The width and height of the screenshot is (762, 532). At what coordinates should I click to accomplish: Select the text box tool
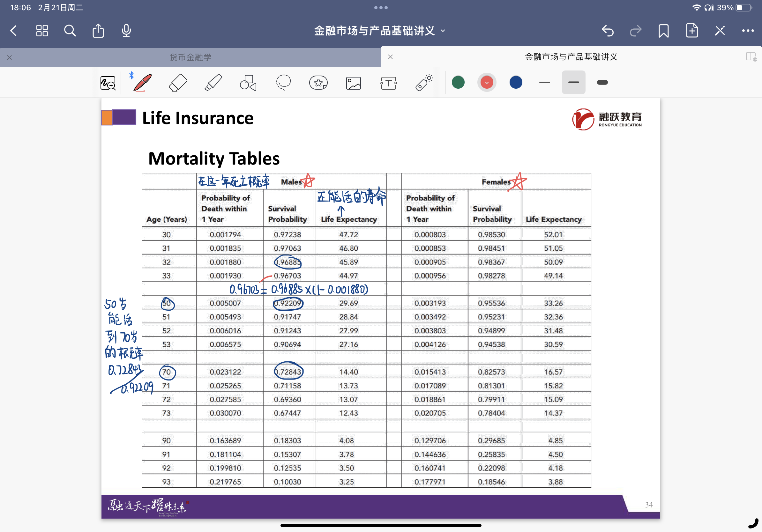tap(389, 83)
